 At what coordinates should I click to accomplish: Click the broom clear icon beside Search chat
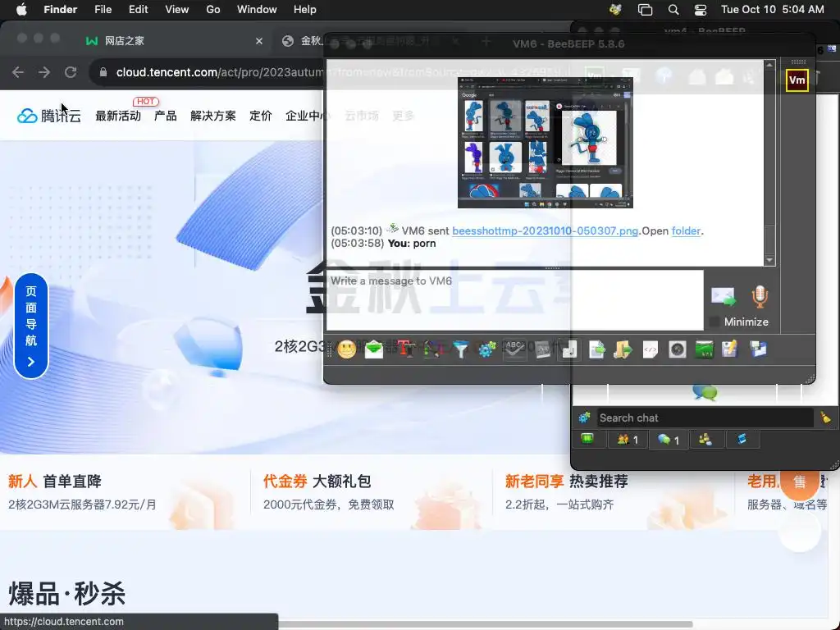click(825, 418)
